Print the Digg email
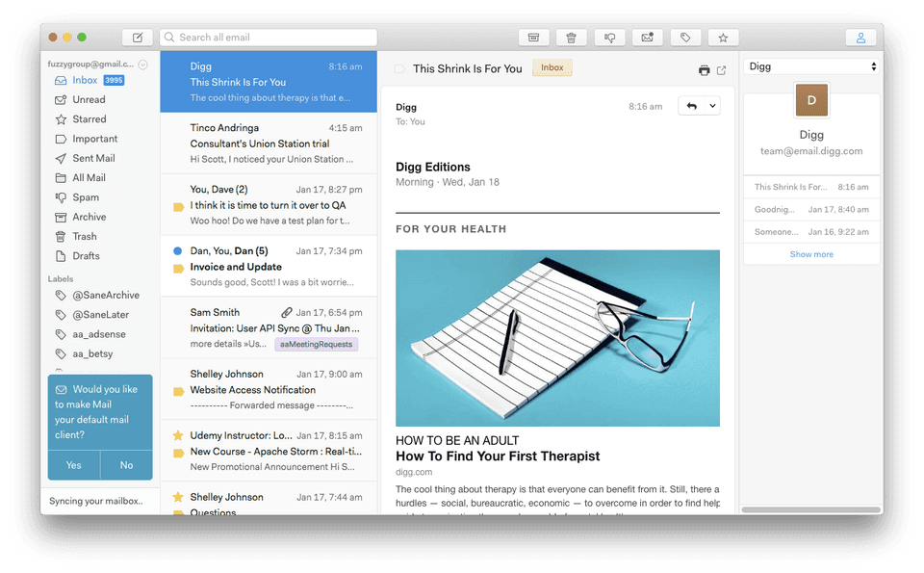The image size is (924, 573). point(703,69)
